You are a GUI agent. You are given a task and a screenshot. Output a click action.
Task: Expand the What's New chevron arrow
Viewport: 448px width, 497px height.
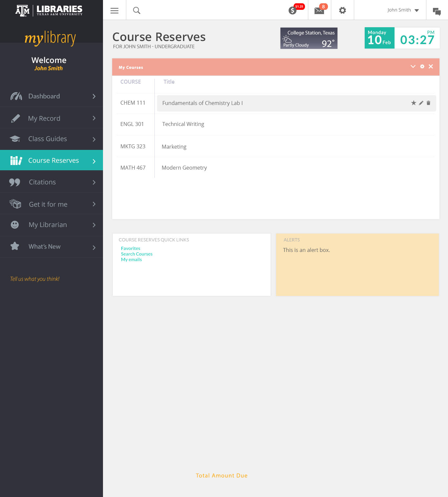[94, 247]
